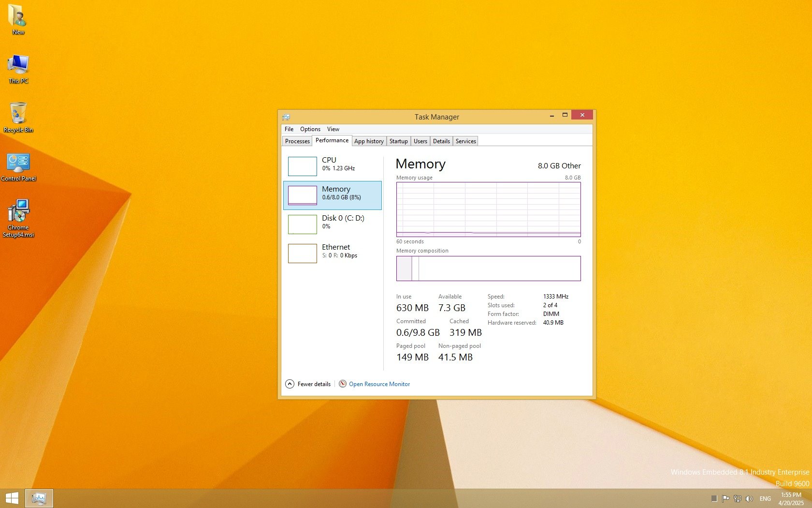Expand the View menu
The height and width of the screenshot is (508, 812).
(x=333, y=129)
